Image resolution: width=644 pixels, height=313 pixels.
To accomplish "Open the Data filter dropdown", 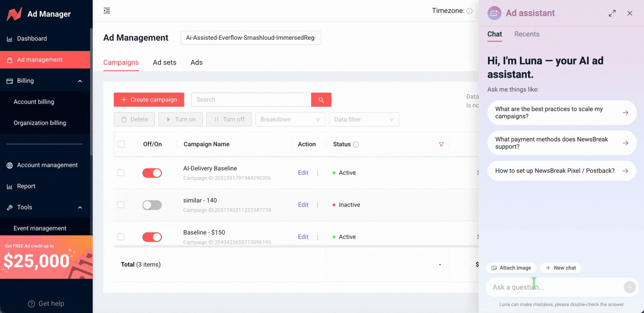I will [x=364, y=119].
